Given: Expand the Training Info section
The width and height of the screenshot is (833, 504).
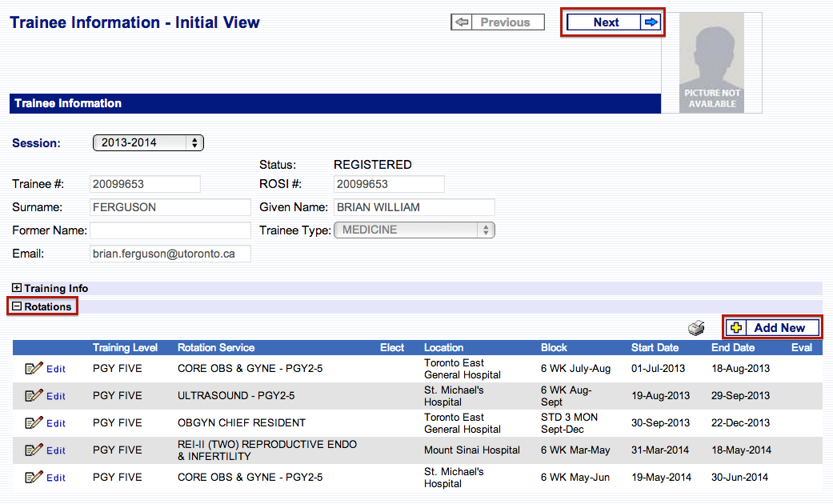Looking at the screenshot, I should pyautogui.click(x=17, y=288).
